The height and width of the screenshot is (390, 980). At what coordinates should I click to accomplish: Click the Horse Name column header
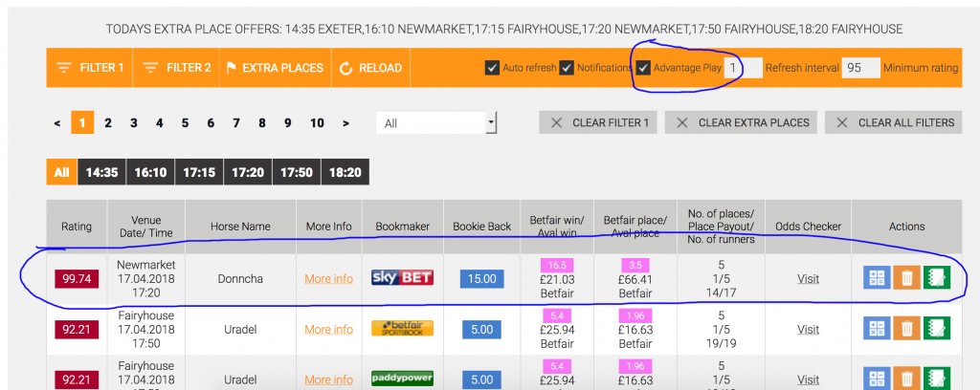pyautogui.click(x=240, y=227)
